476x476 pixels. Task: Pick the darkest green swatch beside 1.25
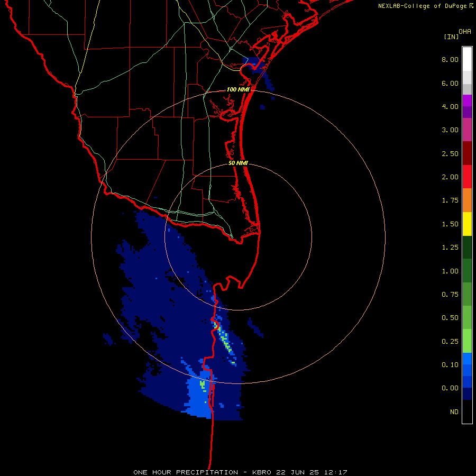tap(467, 247)
